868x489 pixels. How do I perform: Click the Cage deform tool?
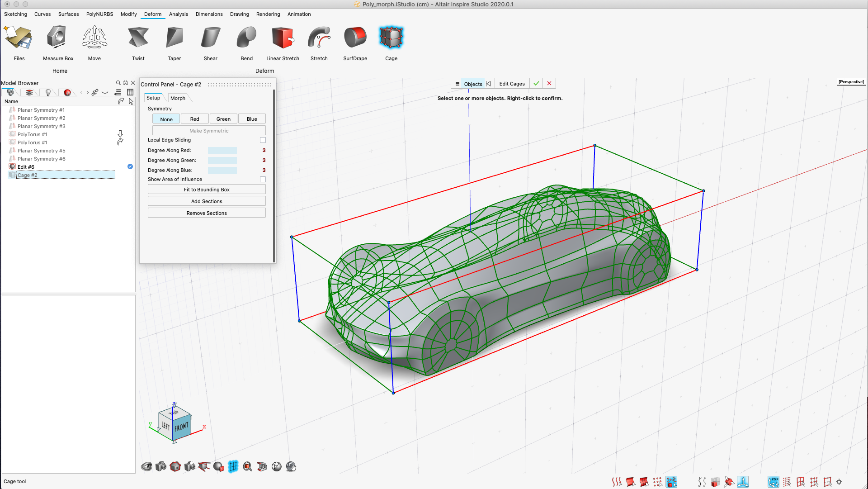(x=392, y=43)
